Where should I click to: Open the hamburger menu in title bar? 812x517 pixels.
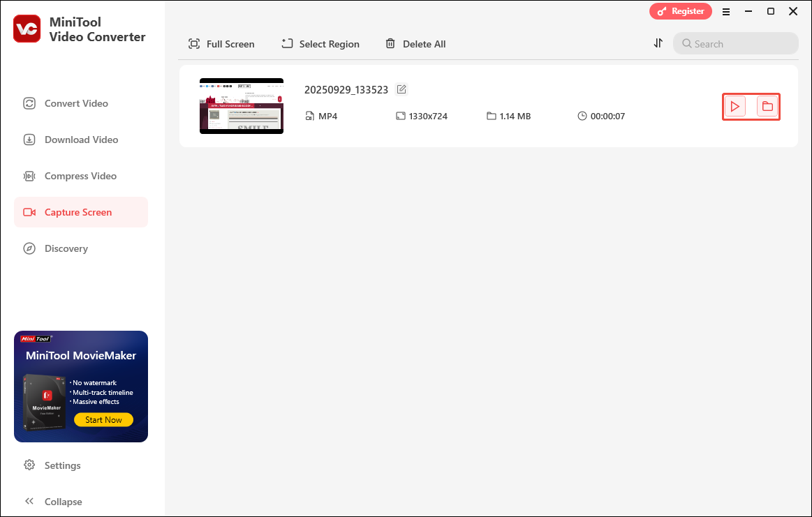(726, 11)
